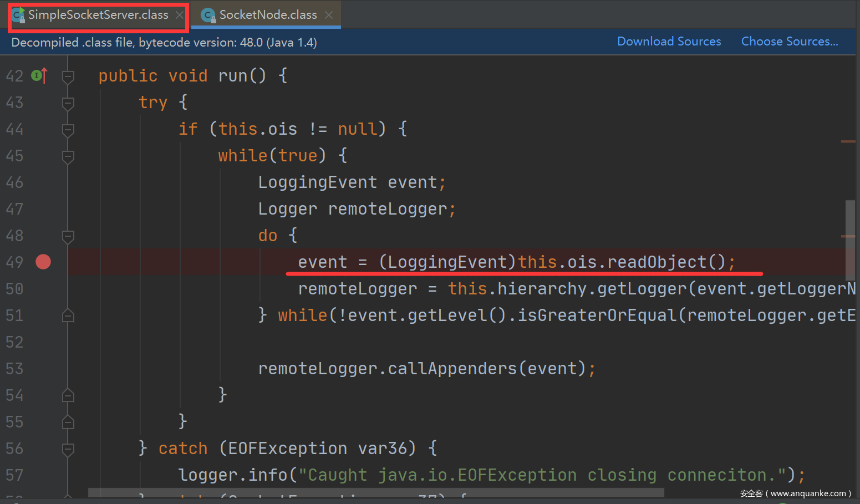Collapse the run() method fold on line 42
This screenshot has height=504, width=860.
pyautogui.click(x=68, y=76)
